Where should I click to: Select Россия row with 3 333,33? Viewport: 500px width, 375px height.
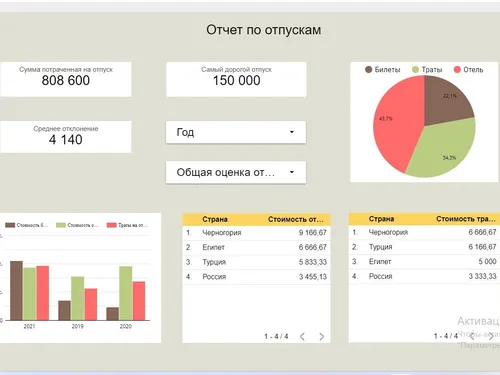424,276
